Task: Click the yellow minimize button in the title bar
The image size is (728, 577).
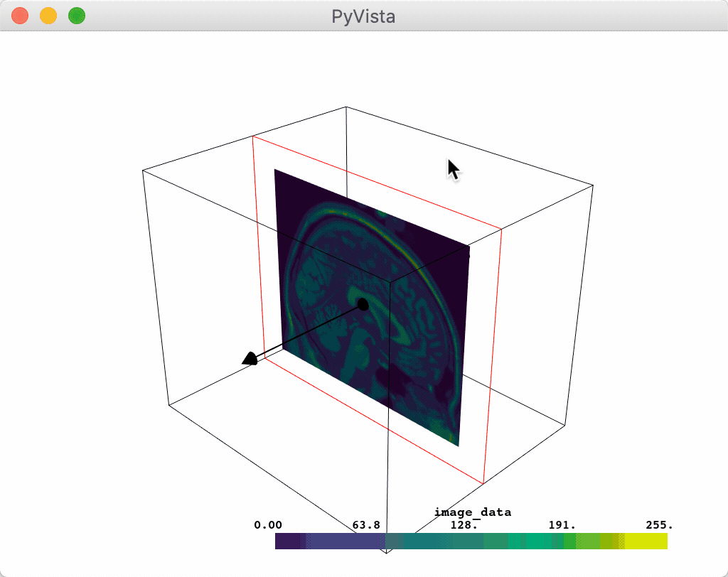Action: [48, 15]
